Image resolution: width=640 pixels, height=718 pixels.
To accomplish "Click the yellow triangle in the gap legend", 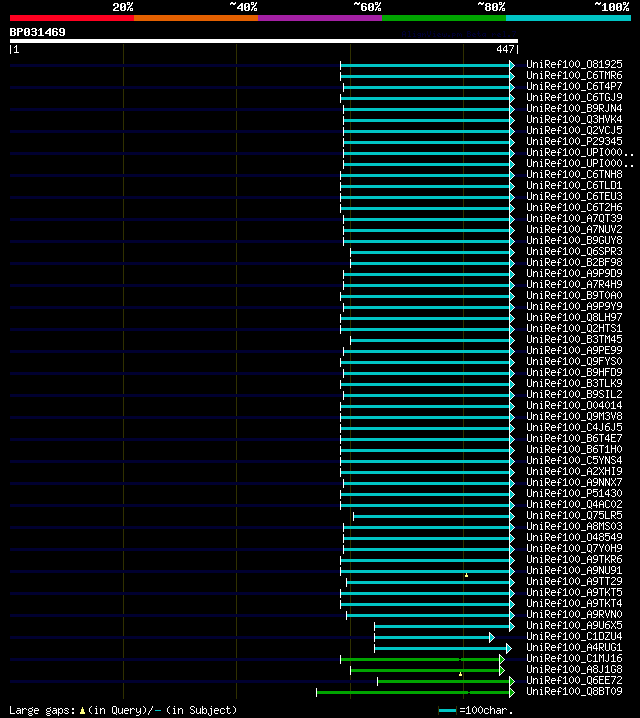I will coord(82,711).
